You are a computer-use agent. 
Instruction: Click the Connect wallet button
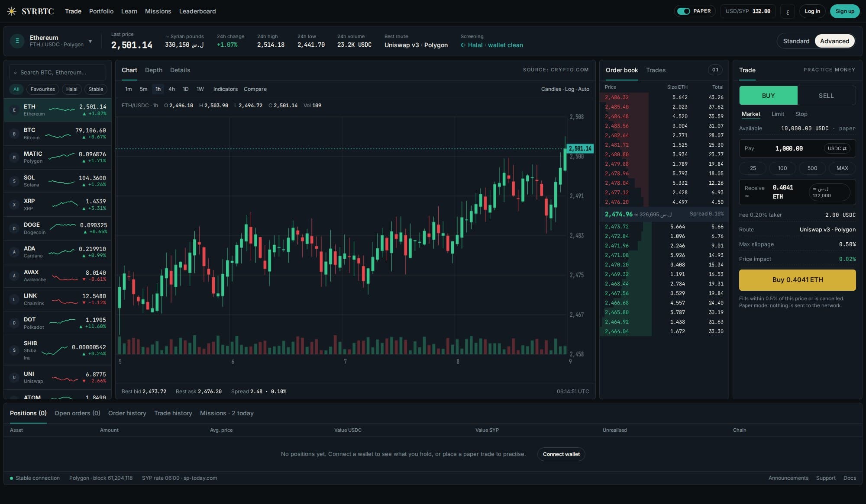561,454
